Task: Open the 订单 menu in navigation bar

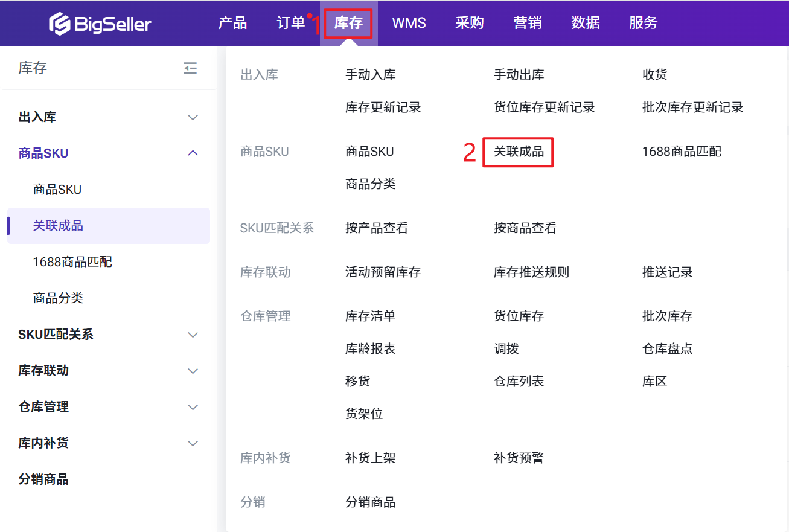Action: coord(291,24)
